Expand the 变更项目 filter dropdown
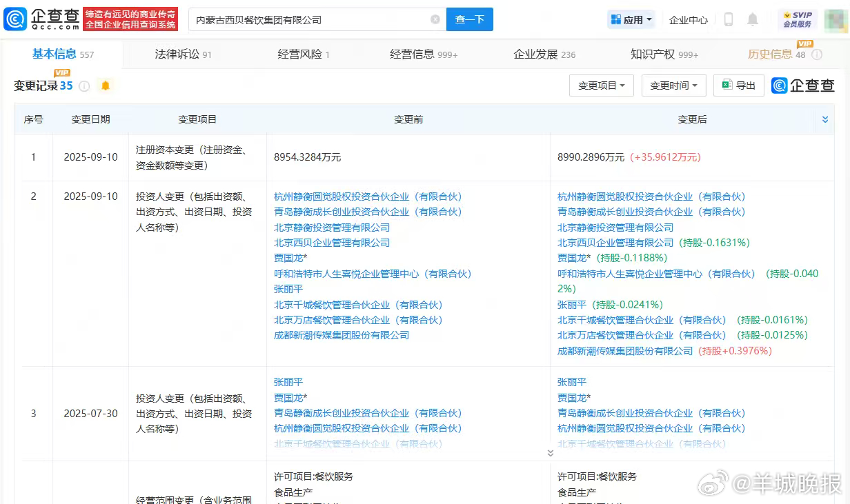This screenshot has height=504, width=850. (602, 85)
